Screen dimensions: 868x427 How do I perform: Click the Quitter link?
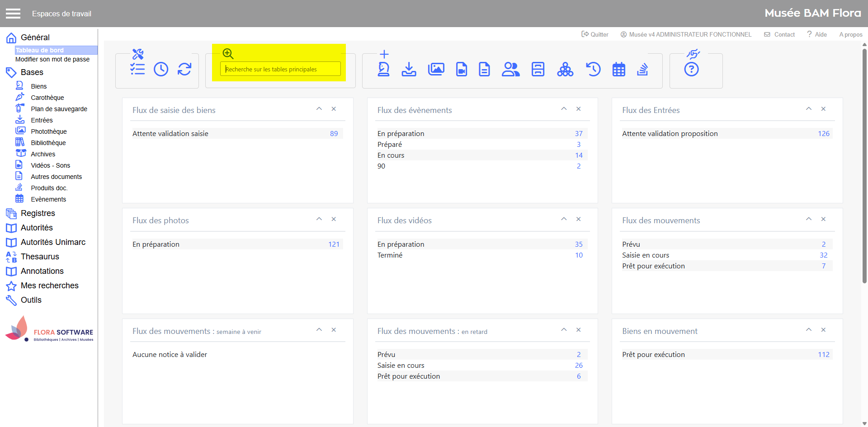pos(595,34)
